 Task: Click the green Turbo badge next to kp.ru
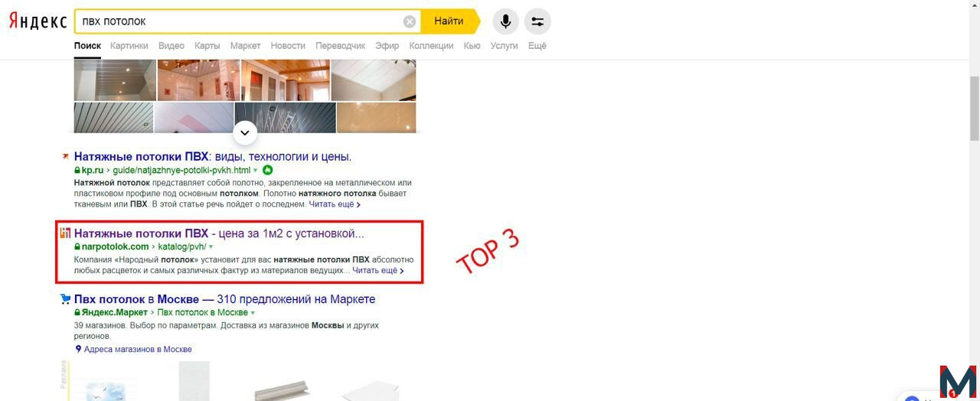pos(267,170)
